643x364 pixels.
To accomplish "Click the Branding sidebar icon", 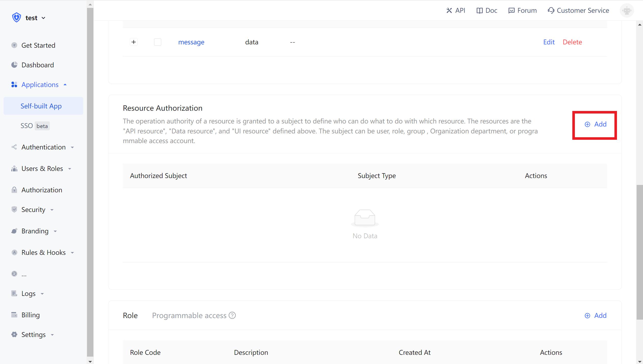I will (x=14, y=231).
